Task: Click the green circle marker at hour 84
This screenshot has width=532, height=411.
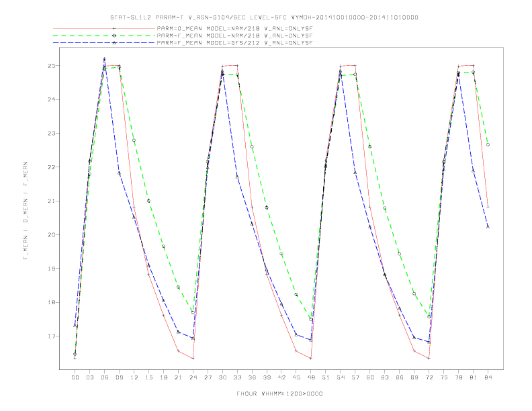Action: pos(488,144)
